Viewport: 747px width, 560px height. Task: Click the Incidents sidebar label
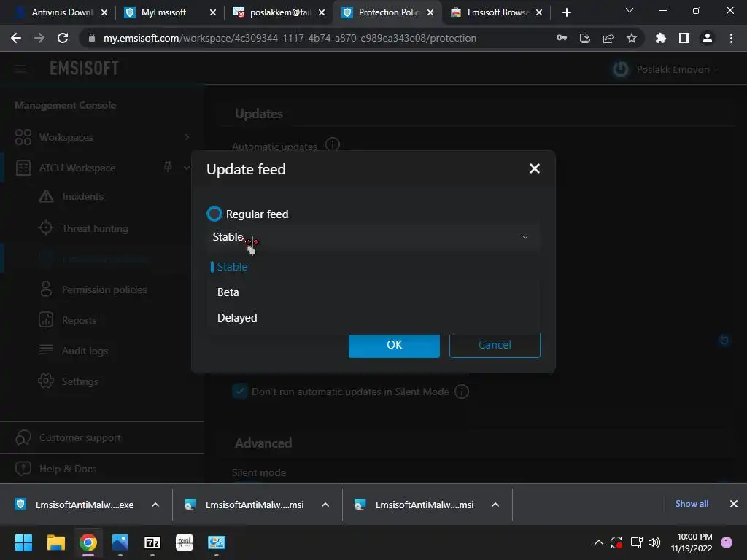[x=83, y=196]
